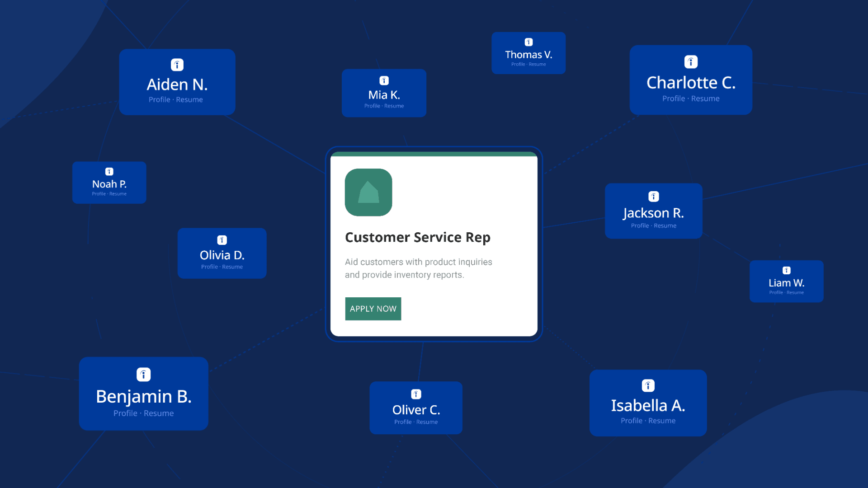Viewport: 868px width, 488px height.
Task: Select the Noah P. name text
Action: pos(109,184)
